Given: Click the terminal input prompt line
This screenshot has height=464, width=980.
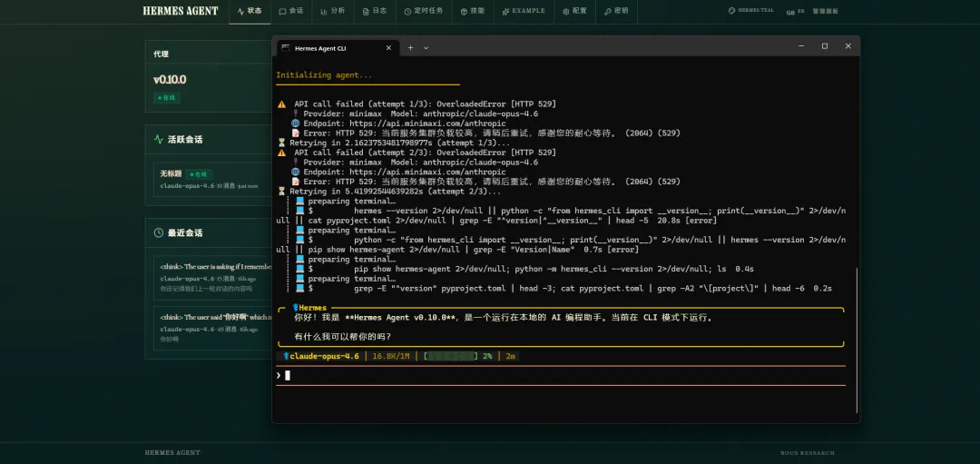Looking at the screenshot, I should click(x=560, y=375).
